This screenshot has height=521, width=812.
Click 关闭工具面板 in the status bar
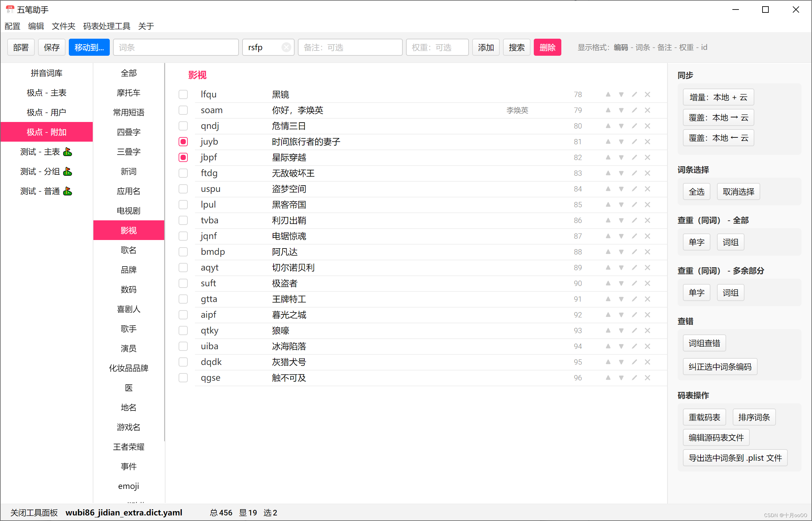pos(33,512)
